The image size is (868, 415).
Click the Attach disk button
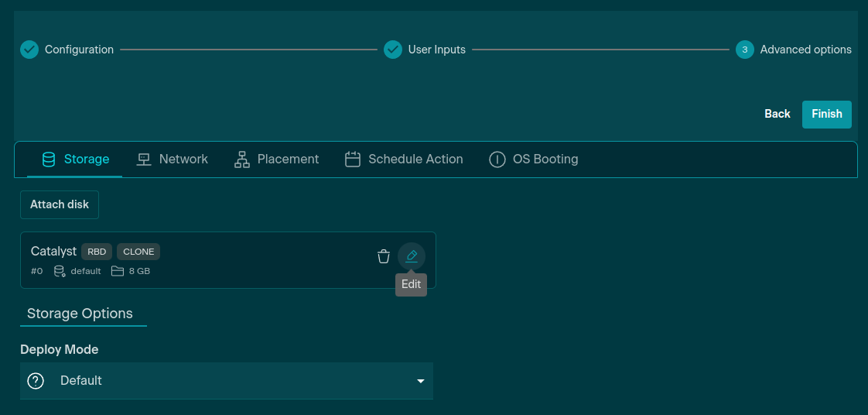[x=60, y=204]
